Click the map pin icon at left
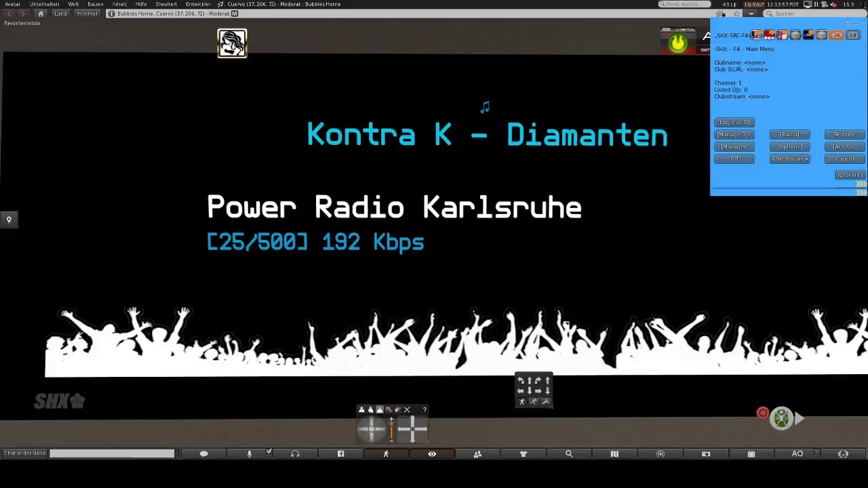 [x=9, y=219]
